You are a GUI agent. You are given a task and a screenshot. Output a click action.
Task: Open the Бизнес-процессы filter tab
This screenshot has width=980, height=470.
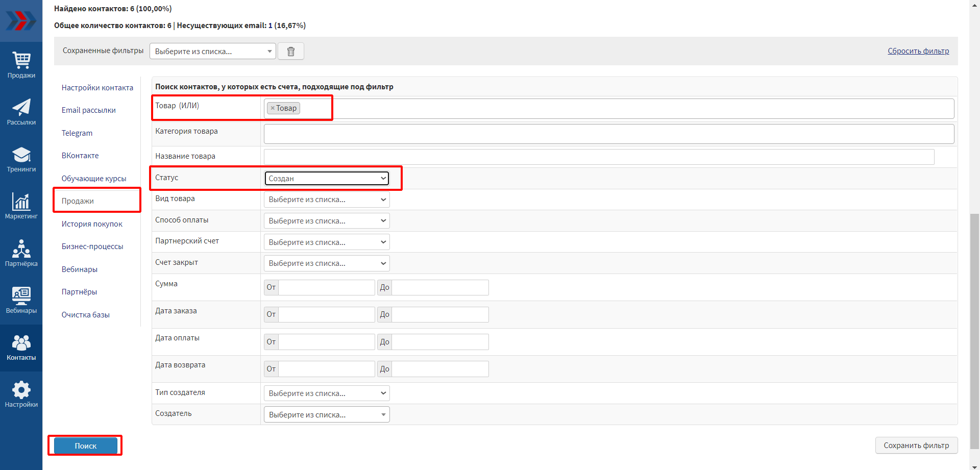[x=92, y=246]
